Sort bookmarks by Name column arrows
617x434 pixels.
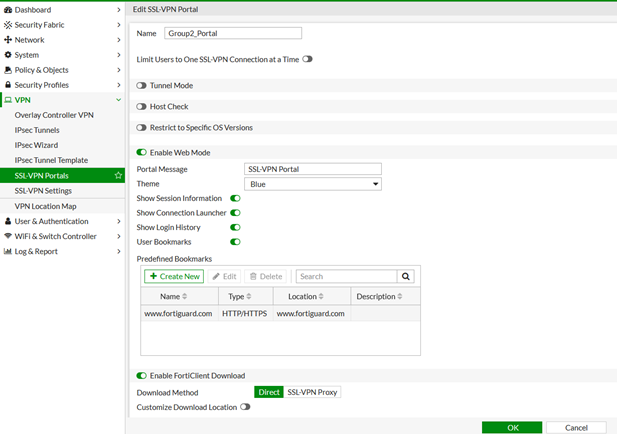(185, 296)
